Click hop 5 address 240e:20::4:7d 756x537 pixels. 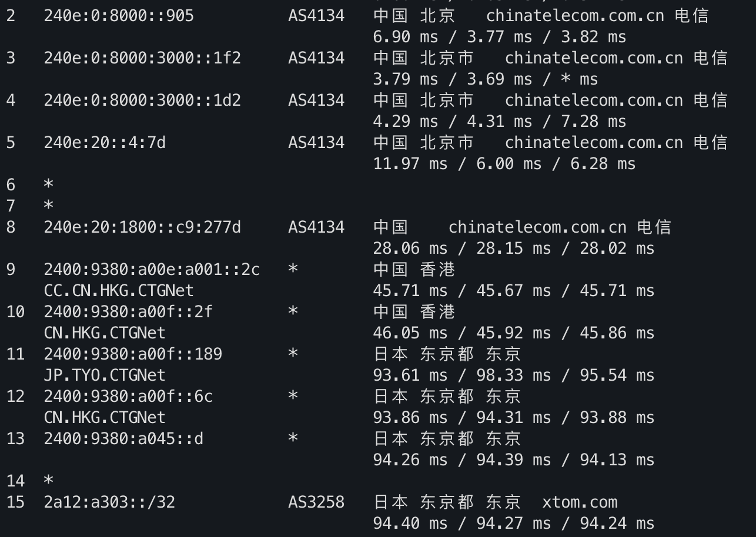(x=105, y=143)
